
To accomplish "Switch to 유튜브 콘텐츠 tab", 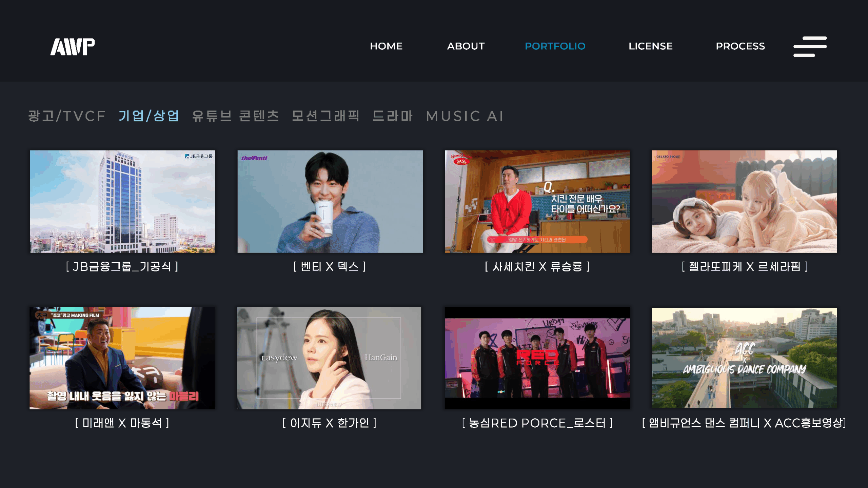I will coord(235,116).
